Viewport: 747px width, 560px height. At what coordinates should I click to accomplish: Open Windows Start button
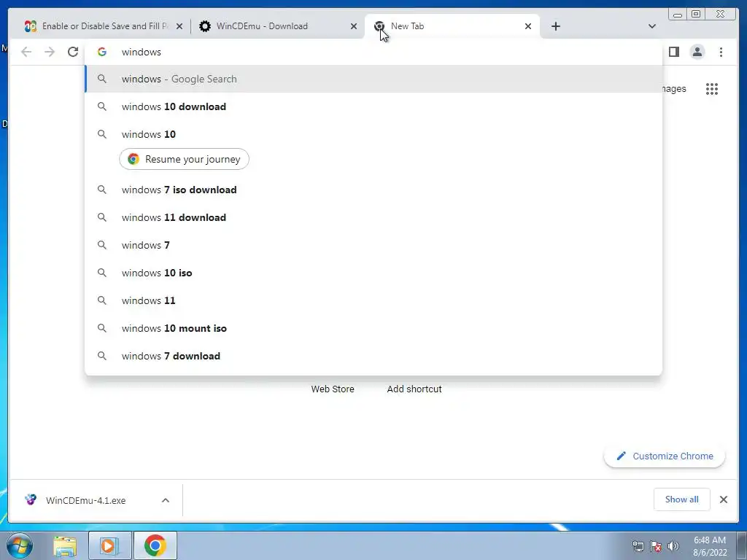(x=20, y=545)
